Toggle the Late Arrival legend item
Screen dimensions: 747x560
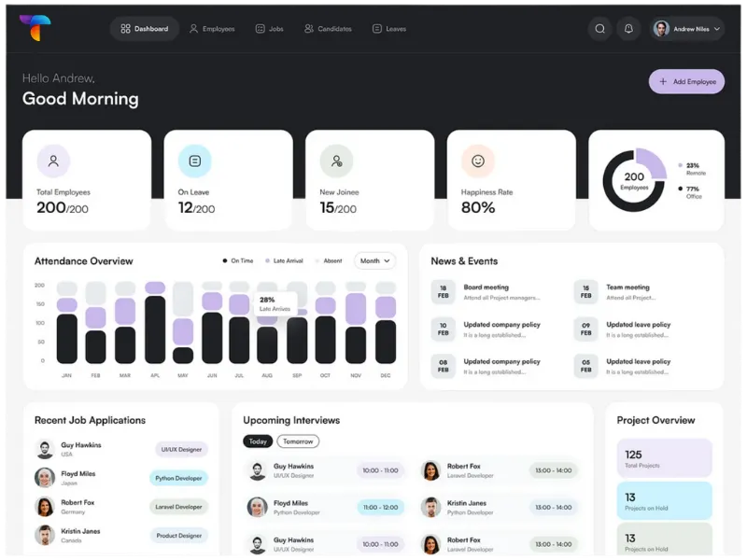284,261
